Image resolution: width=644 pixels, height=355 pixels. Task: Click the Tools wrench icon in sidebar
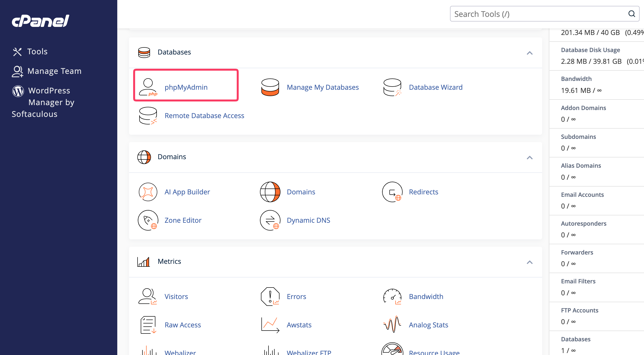[17, 52]
